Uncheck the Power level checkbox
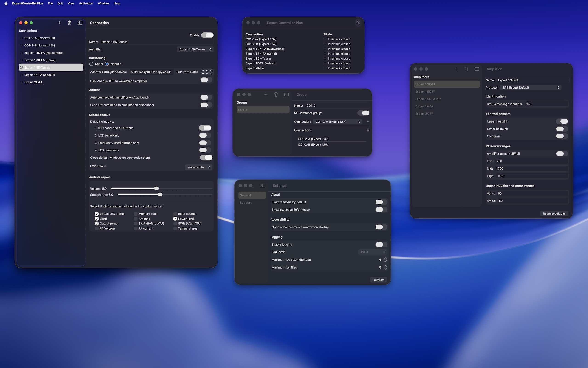588x368 pixels. click(x=175, y=218)
